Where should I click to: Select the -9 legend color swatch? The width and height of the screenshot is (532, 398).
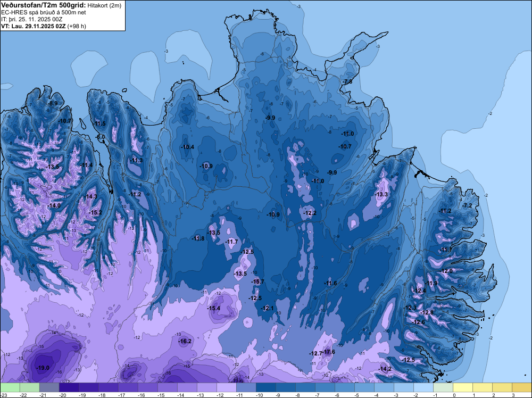point(286,387)
